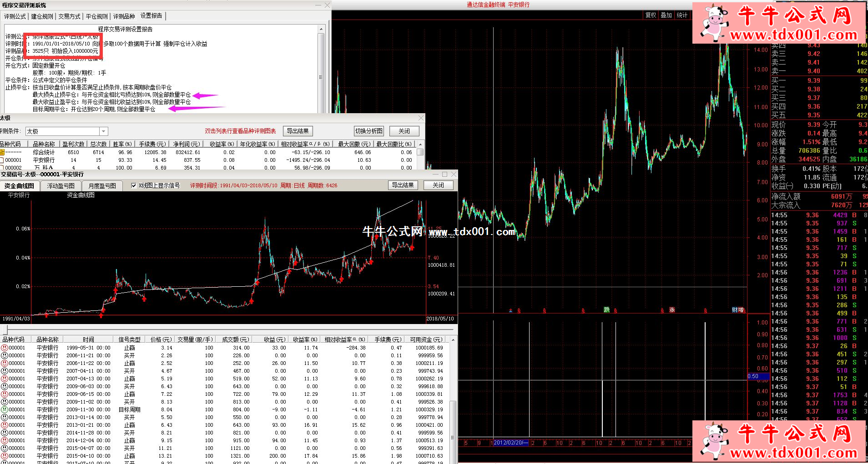The height and width of the screenshot is (464, 868).
Task: Open the 资金曲线图 tab
Action: click(x=19, y=186)
